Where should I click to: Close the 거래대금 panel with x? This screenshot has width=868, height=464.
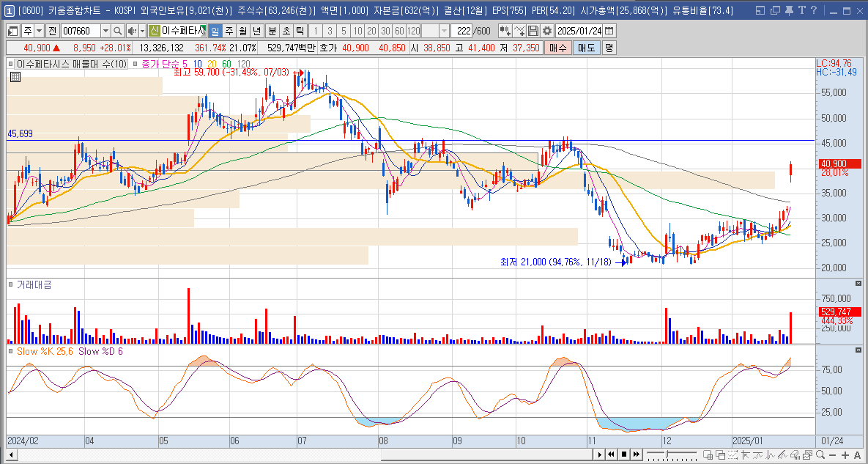pyautogui.click(x=858, y=285)
